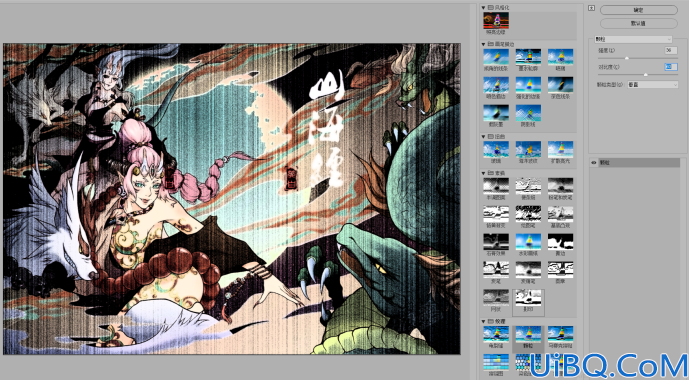
Task: Collapse the Stylize (风格化) filter category
Action: coord(483,7)
